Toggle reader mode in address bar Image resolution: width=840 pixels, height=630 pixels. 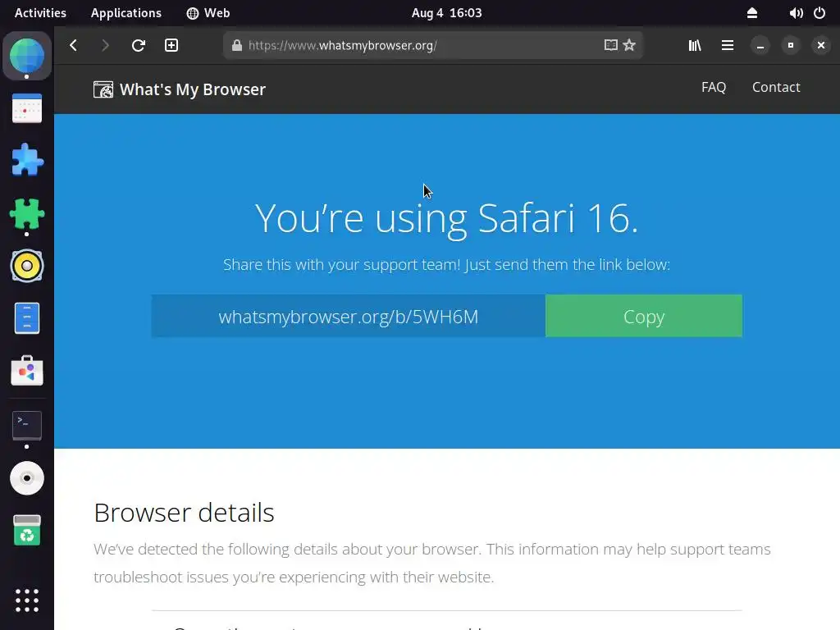tap(610, 45)
